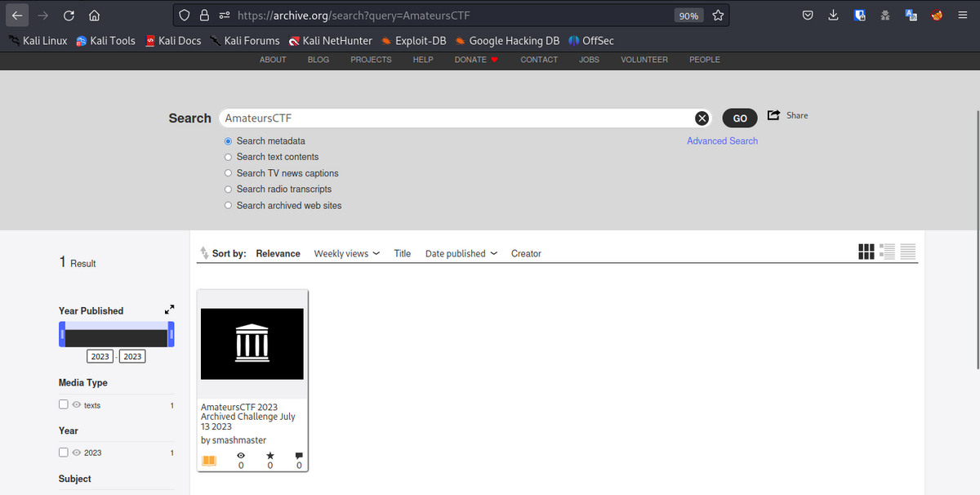Viewport: 980px width, 495px height.
Task: Open the browser downloads arrow icon
Action: click(833, 16)
